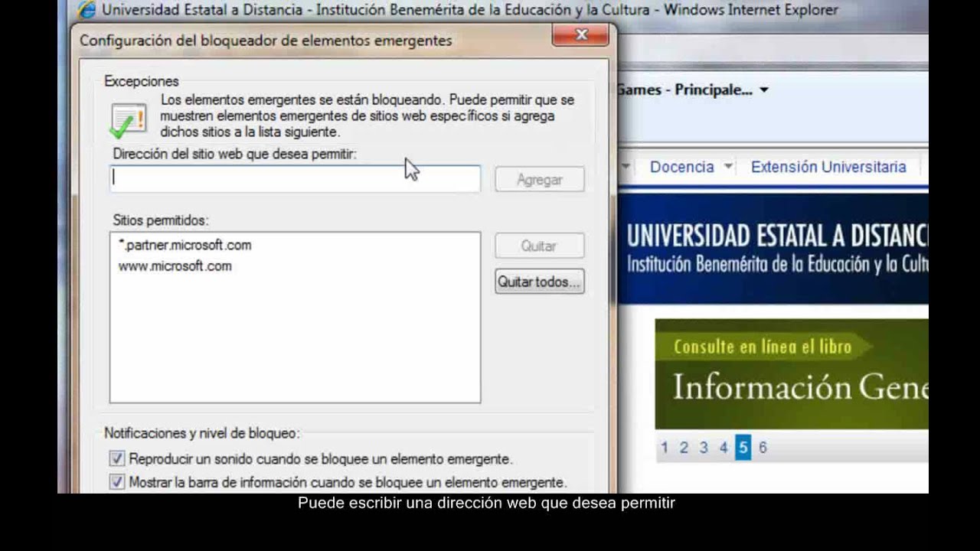Toggle show information bar when popup blocked
This screenshot has width=980, height=551.
tap(117, 482)
